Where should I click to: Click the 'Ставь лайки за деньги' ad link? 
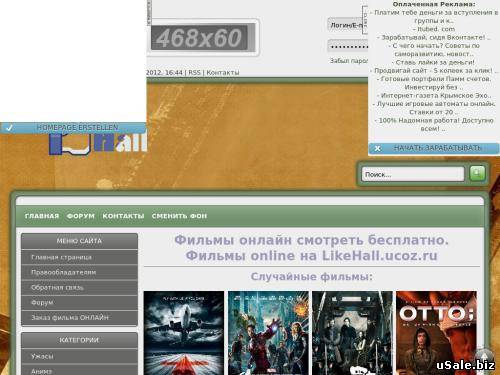coord(433,62)
